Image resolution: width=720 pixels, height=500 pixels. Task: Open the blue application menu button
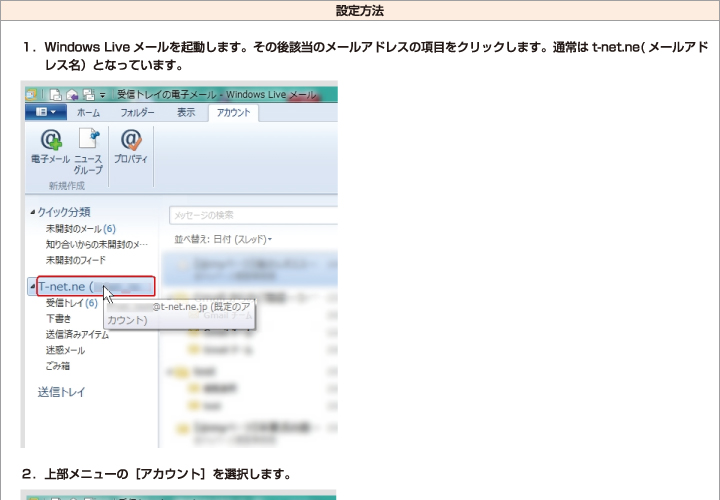[46, 112]
